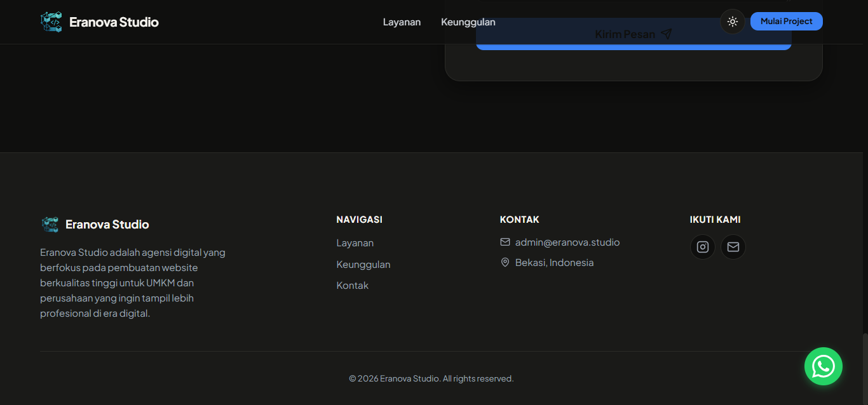Click the header Eranova Studio brand name
The height and width of the screenshot is (405, 868).
(x=114, y=22)
